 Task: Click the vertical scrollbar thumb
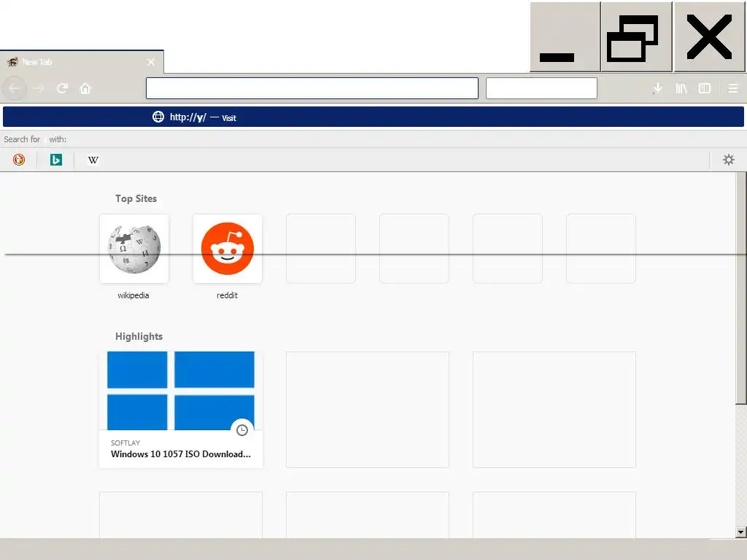[x=741, y=288]
